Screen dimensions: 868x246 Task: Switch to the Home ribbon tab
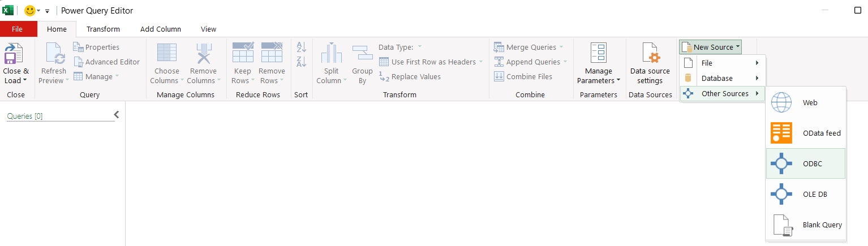(x=57, y=29)
